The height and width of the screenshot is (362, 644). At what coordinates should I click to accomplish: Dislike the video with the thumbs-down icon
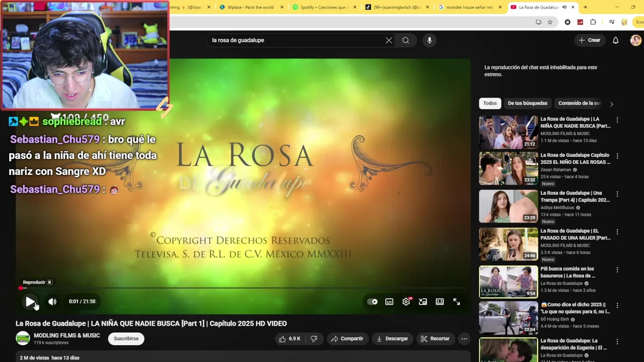point(314,339)
